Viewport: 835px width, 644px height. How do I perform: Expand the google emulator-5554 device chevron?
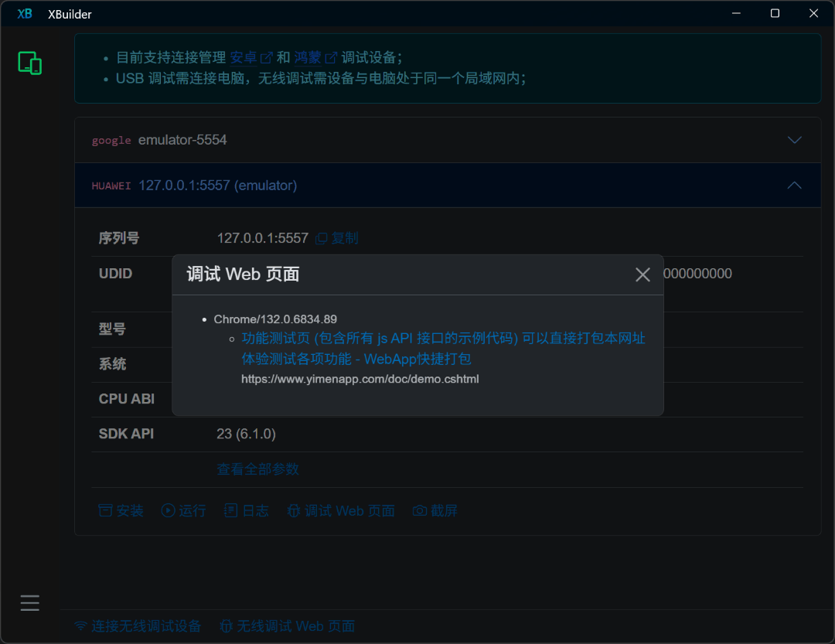(x=794, y=140)
